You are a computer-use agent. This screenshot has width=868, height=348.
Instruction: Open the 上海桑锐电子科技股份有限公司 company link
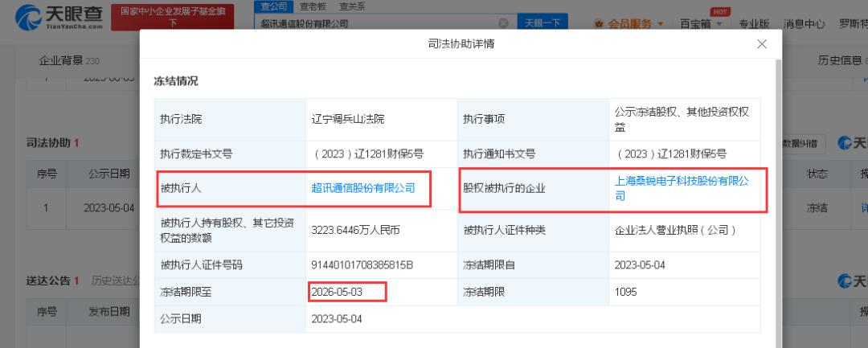[682, 188]
